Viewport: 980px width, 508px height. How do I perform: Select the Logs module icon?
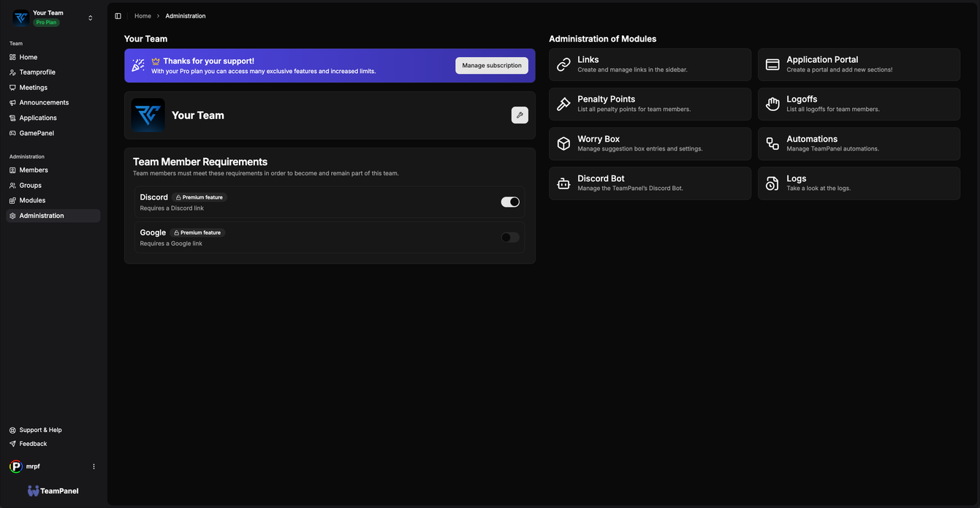[x=772, y=183]
